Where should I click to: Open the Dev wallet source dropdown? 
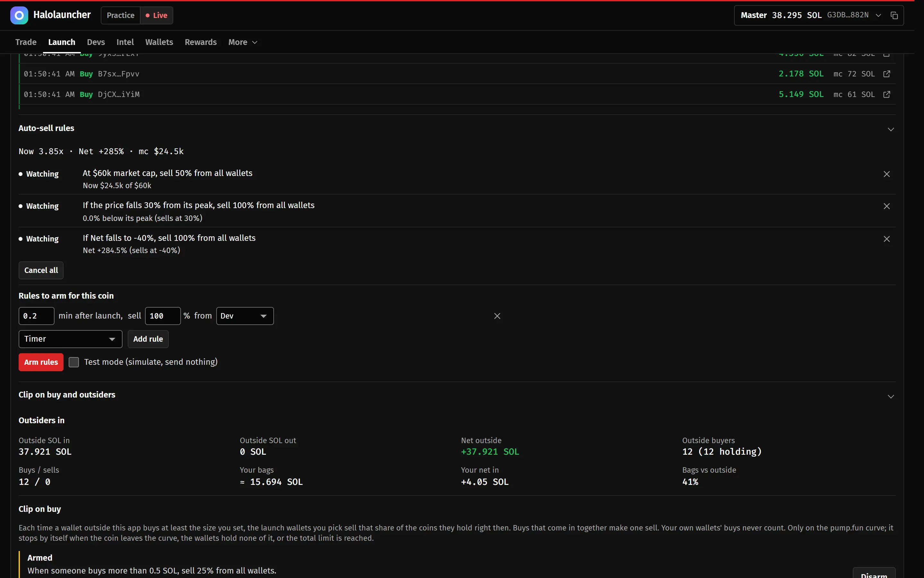pyautogui.click(x=245, y=316)
